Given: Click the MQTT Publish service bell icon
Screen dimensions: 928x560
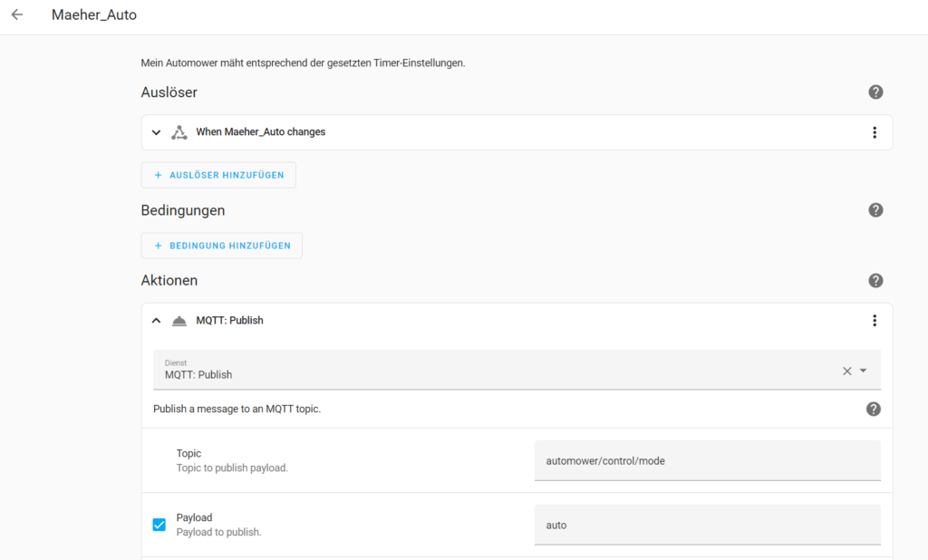Looking at the screenshot, I should tap(179, 321).
